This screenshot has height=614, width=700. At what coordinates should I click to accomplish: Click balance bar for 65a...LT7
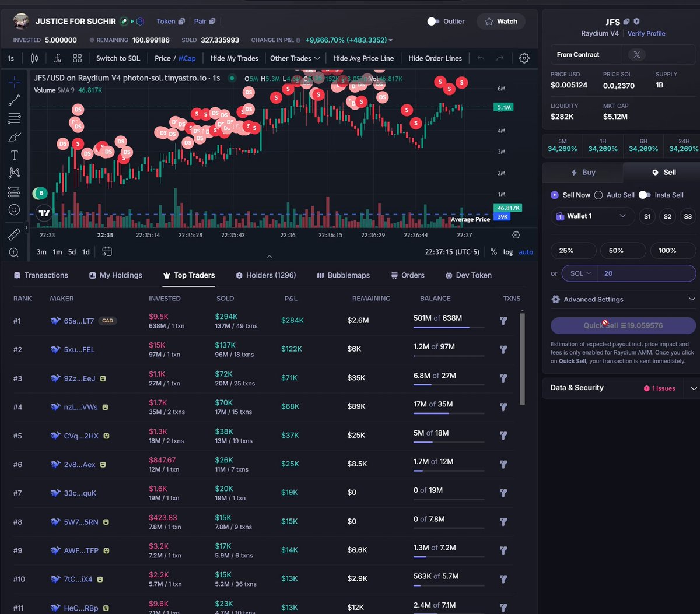coord(449,327)
